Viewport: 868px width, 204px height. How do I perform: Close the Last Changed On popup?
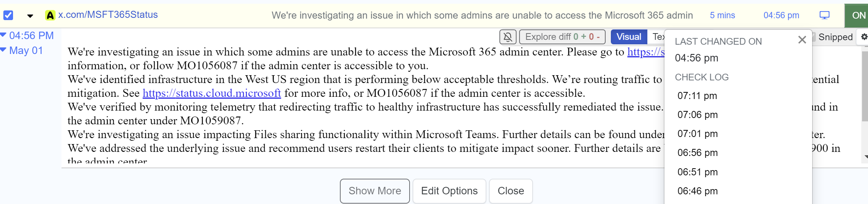pyautogui.click(x=802, y=40)
